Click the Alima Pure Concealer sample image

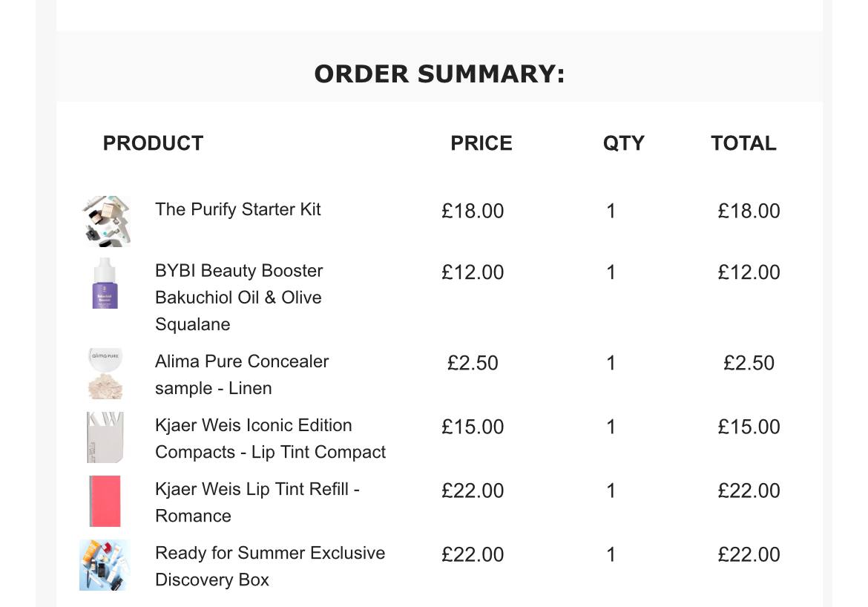(105, 373)
